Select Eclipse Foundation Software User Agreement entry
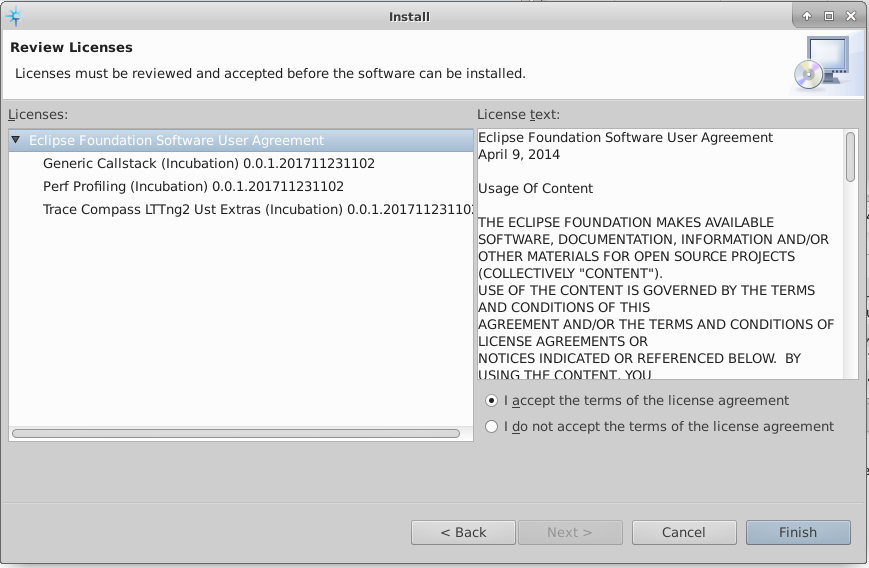 coord(176,141)
